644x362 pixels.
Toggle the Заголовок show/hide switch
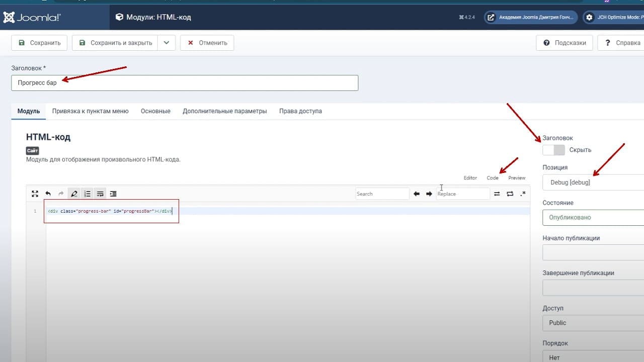553,150
